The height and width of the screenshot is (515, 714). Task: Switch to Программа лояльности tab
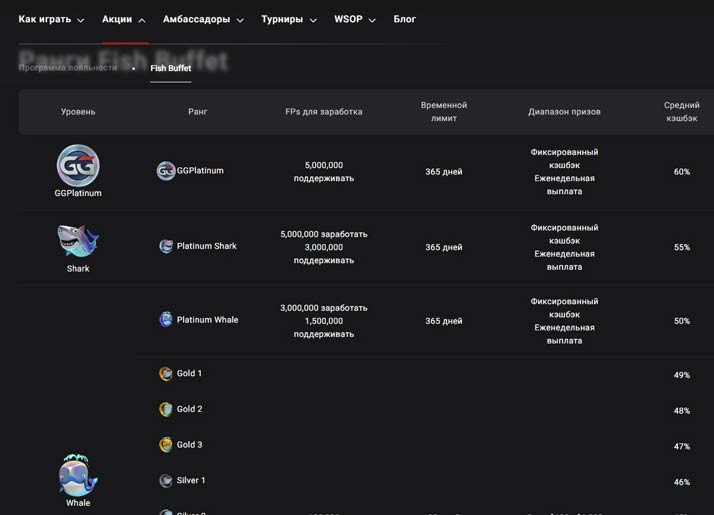pos(68,68)
